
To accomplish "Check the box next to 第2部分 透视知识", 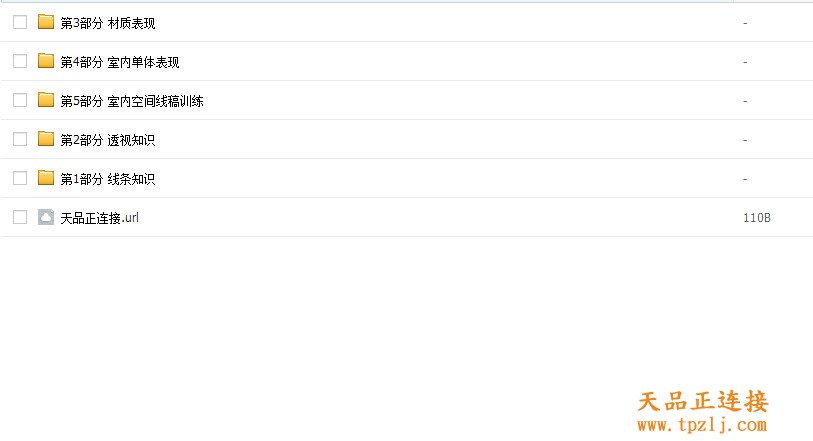I will 20,139.
